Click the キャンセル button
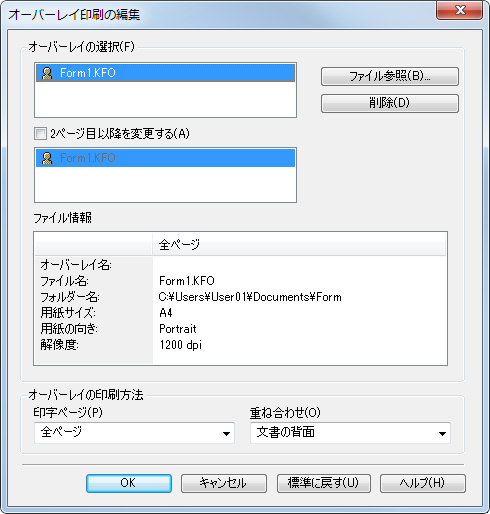 pos(224,483)
